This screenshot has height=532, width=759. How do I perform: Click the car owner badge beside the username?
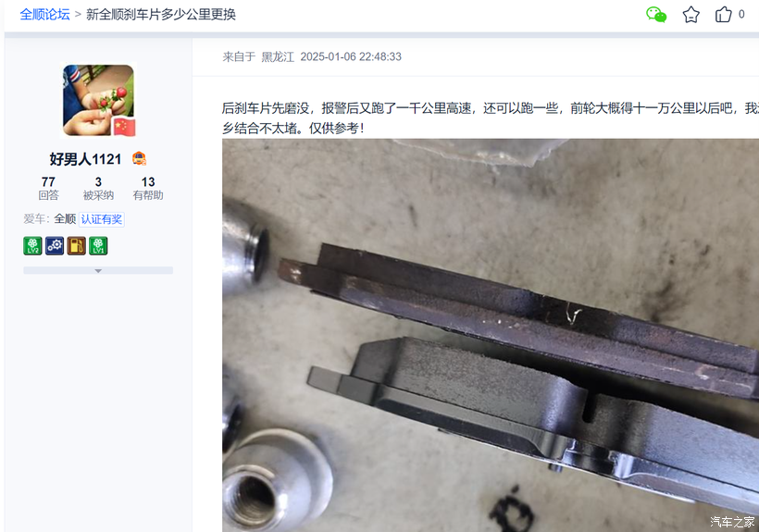[x=139, y=158]
